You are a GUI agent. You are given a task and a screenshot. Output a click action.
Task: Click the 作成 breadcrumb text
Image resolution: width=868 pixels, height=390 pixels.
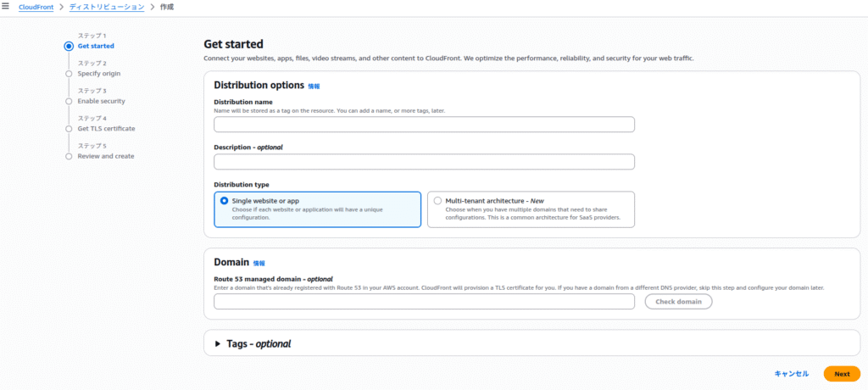coord(167,7)
